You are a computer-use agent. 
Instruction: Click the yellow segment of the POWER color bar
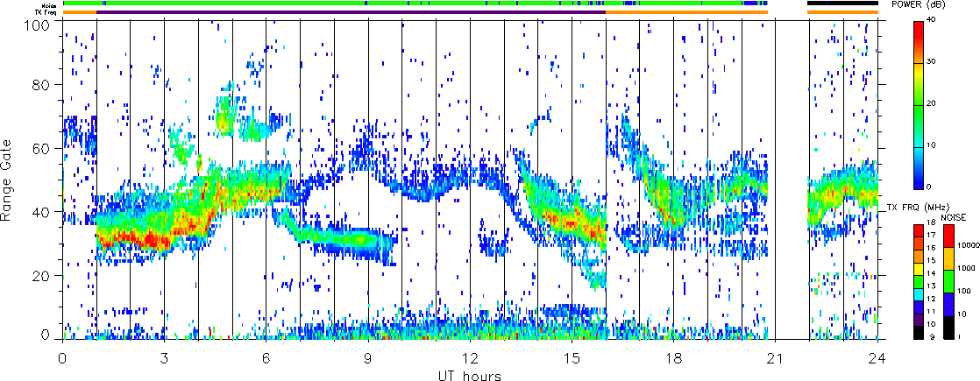pos(919,75)
